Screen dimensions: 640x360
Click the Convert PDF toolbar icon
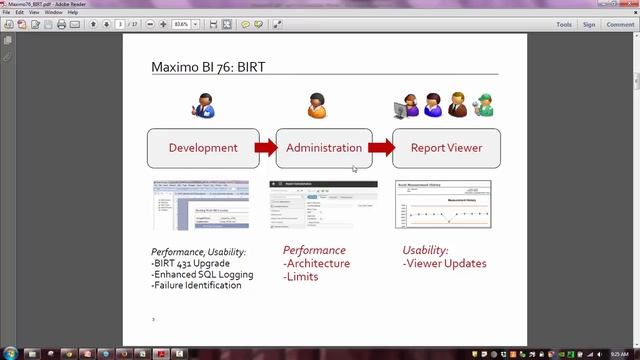pos(22,24)
